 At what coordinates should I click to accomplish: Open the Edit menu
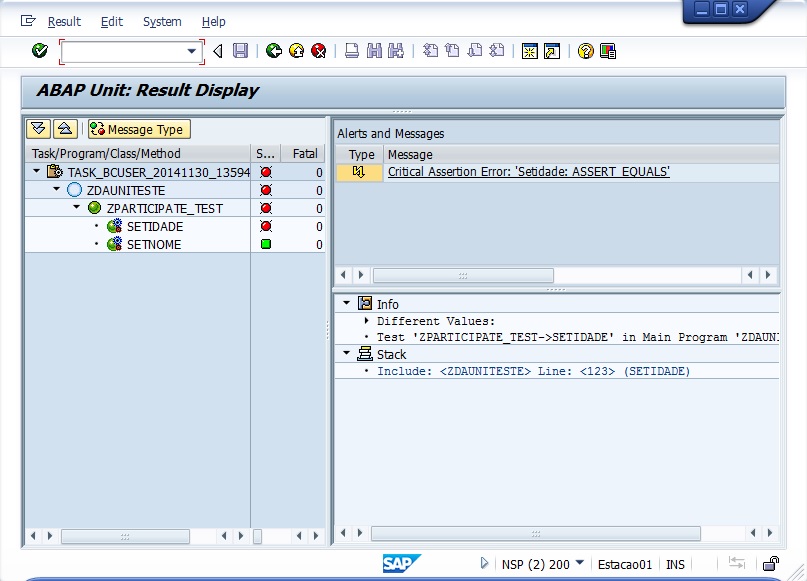pyautogui.click(x=112, y=21)
